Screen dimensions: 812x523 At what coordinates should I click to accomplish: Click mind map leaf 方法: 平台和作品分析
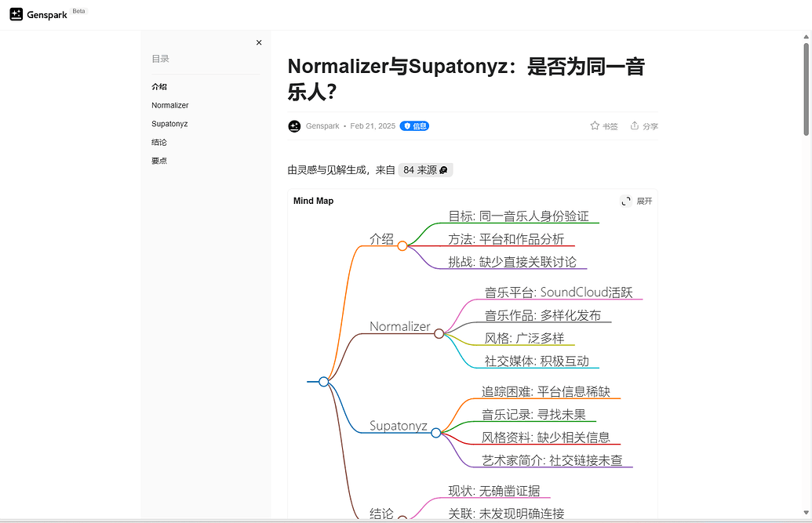[x=506, y=238]
